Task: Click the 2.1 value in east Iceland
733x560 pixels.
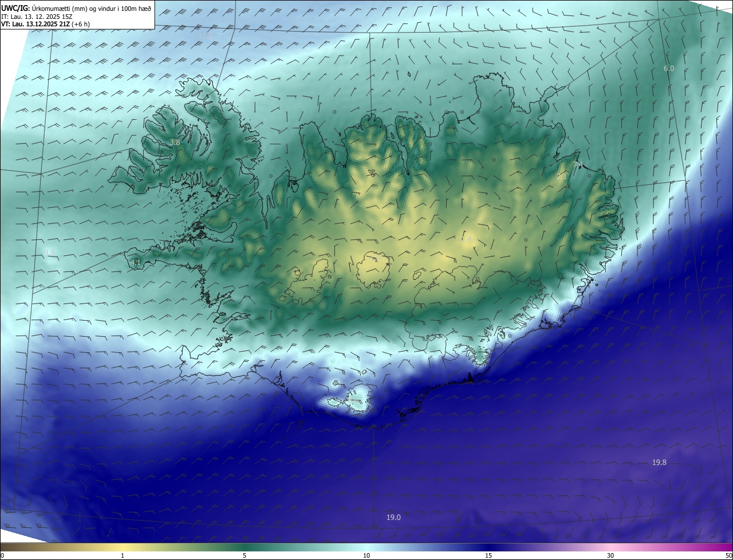Action: point(562,178)
